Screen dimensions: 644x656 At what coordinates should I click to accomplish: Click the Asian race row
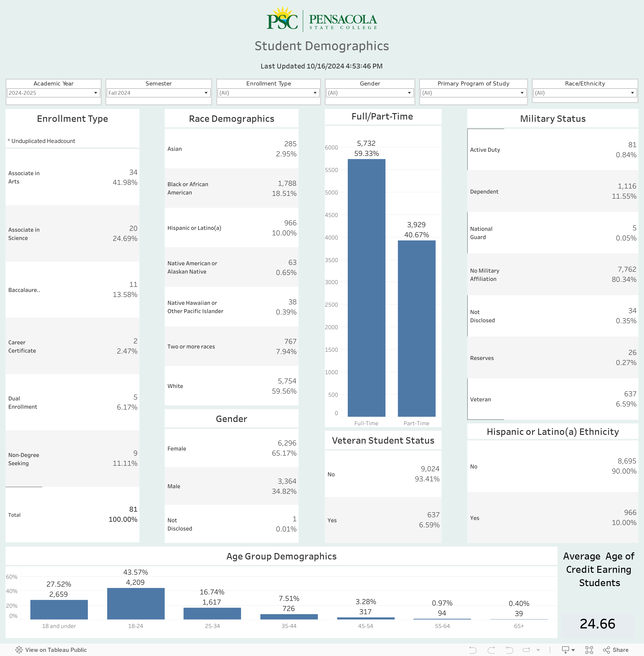coord(231,149)
